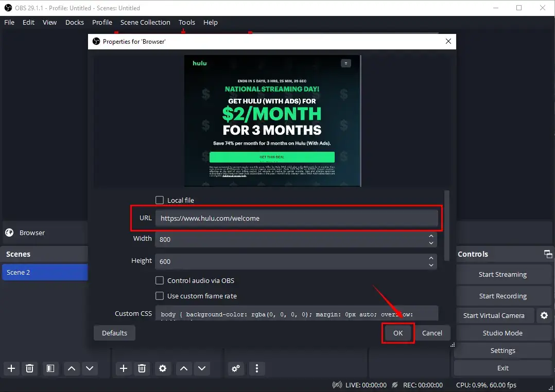Confirm properties with OK button

point(398,333)
